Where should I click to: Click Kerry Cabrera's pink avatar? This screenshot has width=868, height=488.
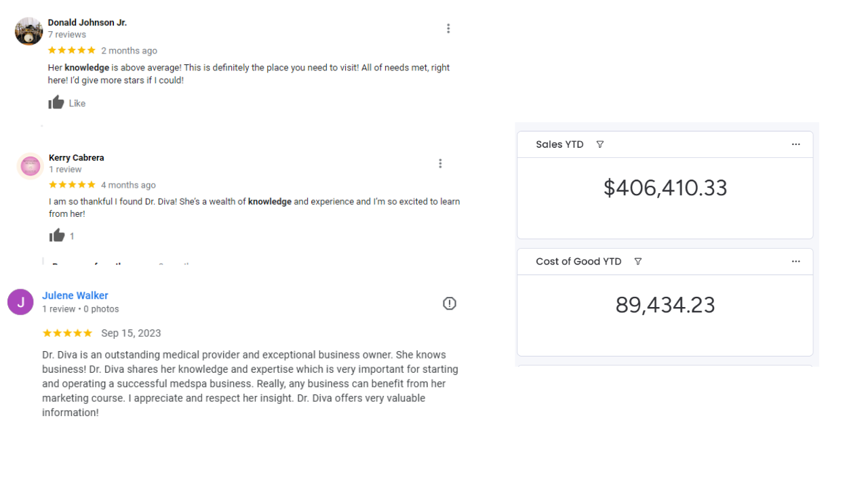pyautogui.click(x=31, y=166)
